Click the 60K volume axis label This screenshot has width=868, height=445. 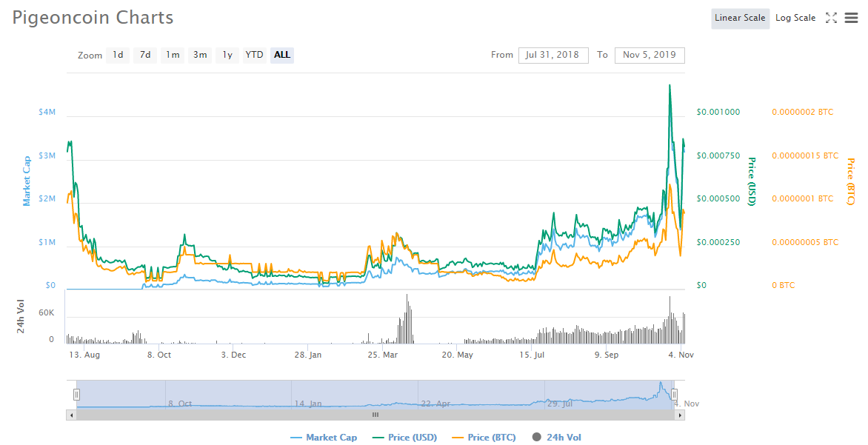(x=47, y=312)
